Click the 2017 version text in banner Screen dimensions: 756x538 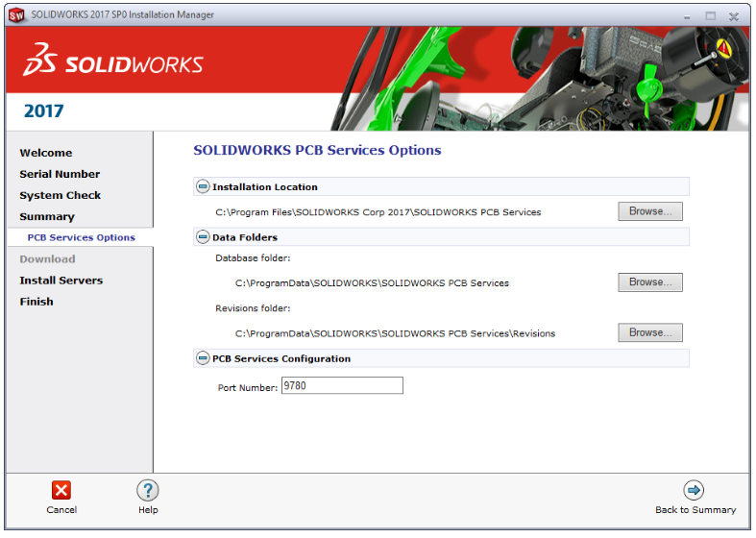click(x=43, y=110)
